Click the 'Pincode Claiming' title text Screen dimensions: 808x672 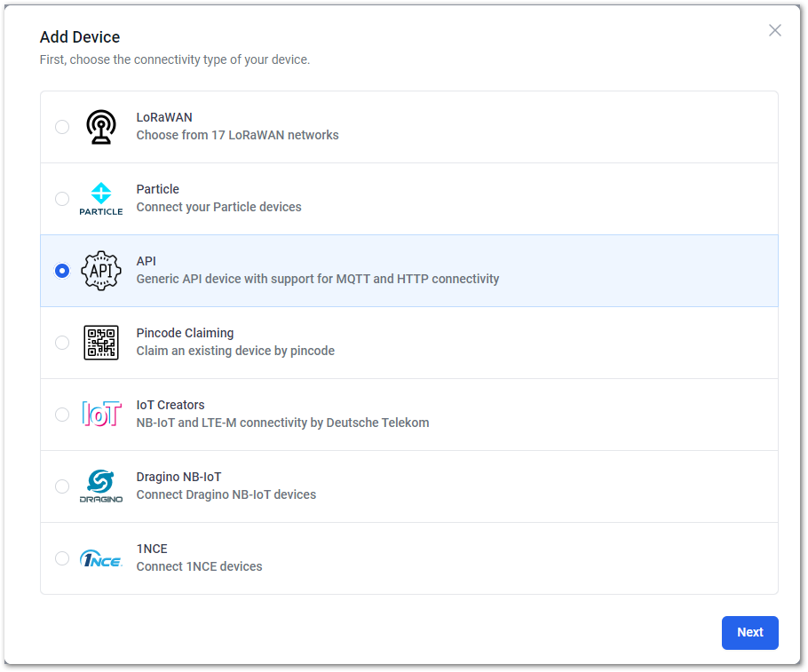(185, 333)
